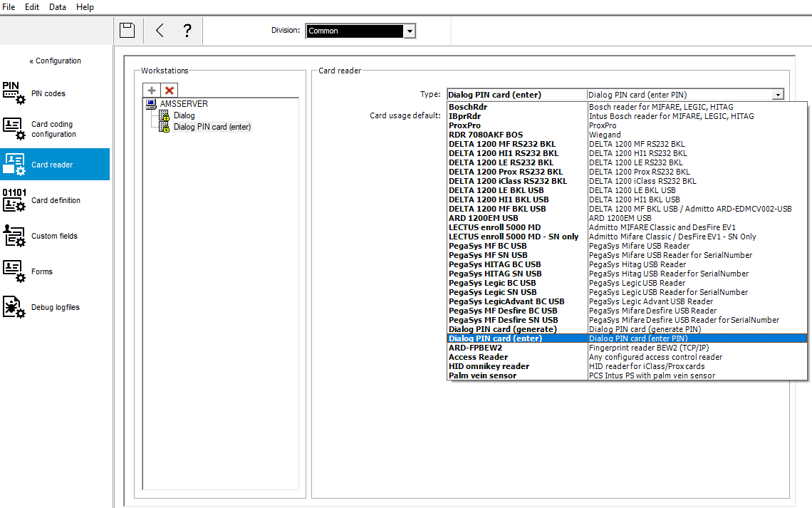Collapse the Type dropdown arrow
The width and height of the screenshot is (812, 508).
click(778, 95)
